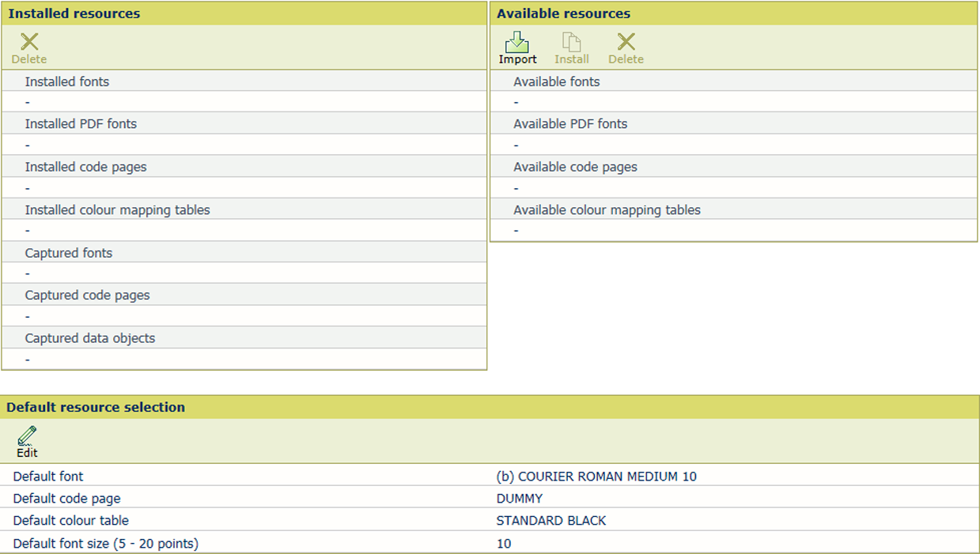Open Available colour mapping tables group
Viewport: 980px width, 554px height.
click(x=607, y=209)
